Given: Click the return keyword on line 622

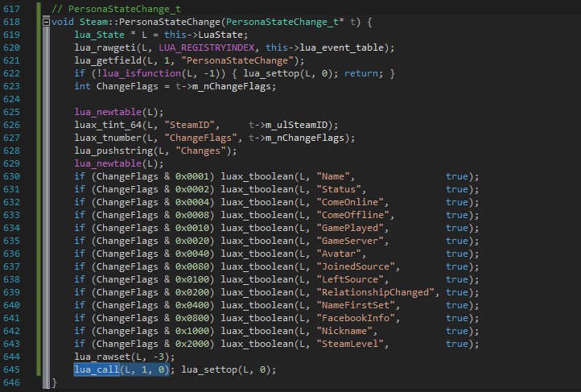Looking at the screenshot, I should pyautogui.click(x=361, y=73).
